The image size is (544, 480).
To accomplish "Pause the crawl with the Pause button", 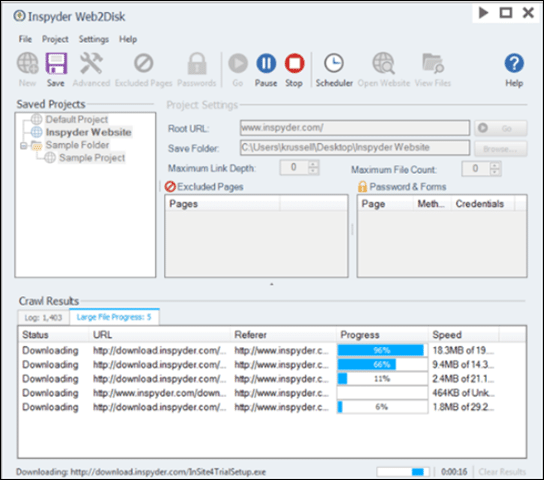I will 266,63.
